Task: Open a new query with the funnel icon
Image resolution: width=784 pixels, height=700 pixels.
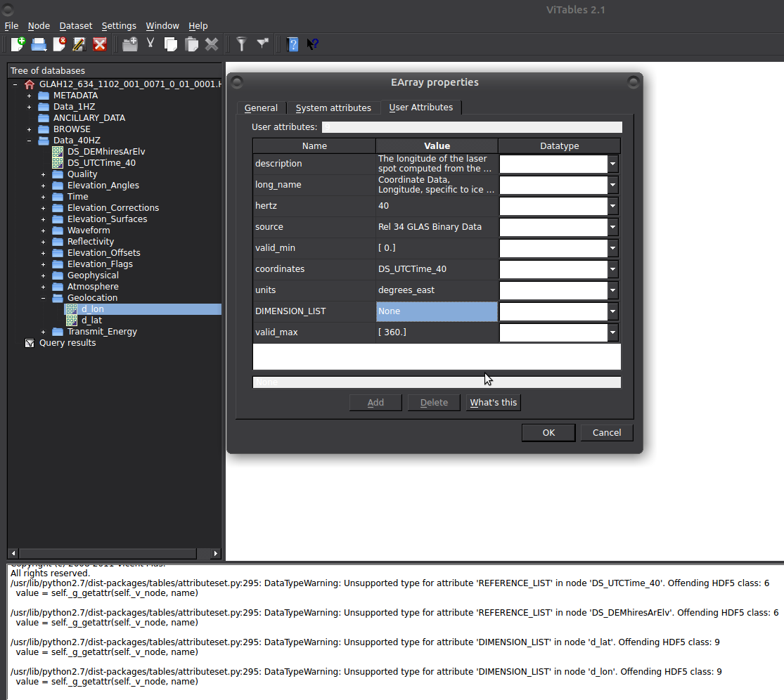Action: point(241,44)
